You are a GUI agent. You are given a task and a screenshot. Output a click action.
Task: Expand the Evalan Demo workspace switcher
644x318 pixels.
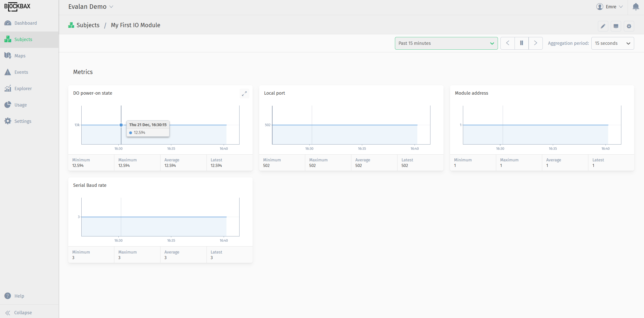coord(91,7)
